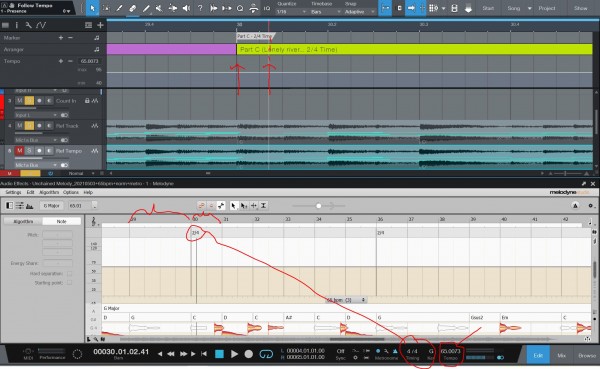Select the Bend tool
600x369 pixels.
pyautogui.click(x=173, y=8)
